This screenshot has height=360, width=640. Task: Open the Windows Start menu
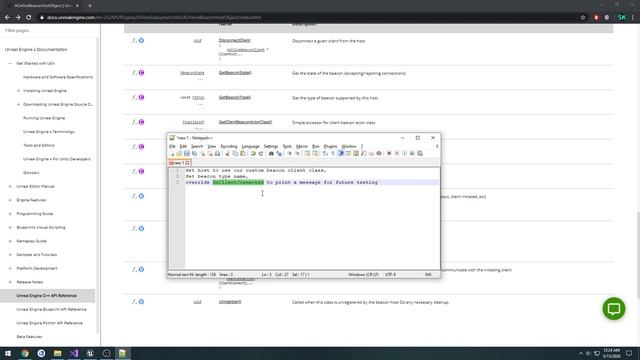pyautogui.click(x=8, y=353)
